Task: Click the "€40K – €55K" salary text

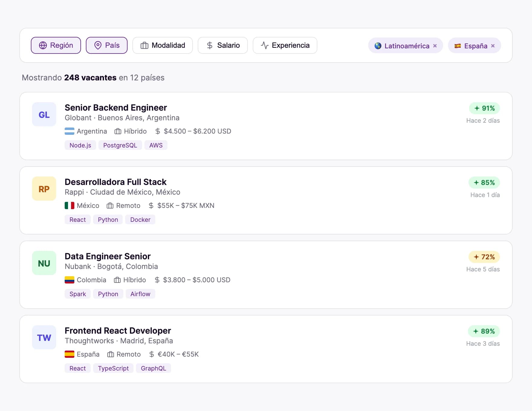Action: coord(178,354)
